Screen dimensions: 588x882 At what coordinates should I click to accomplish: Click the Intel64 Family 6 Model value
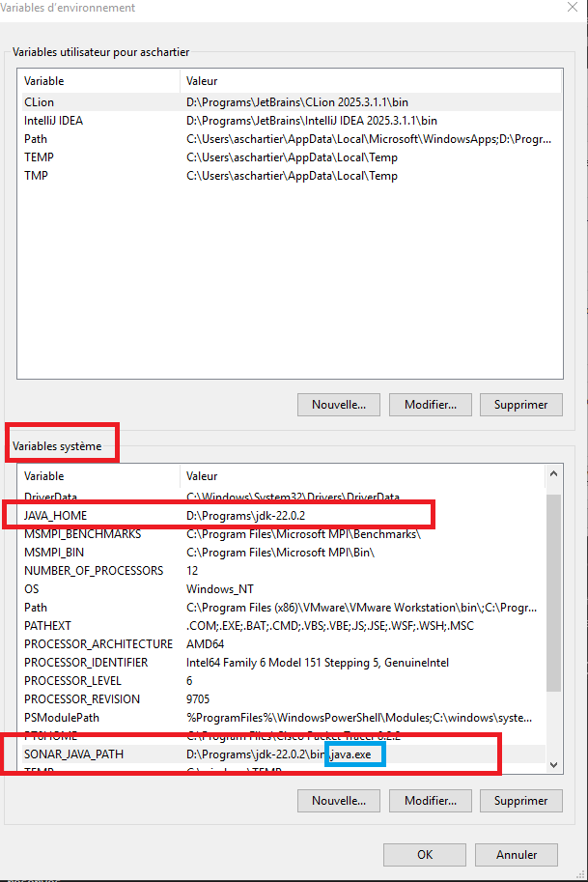[318, 663]
